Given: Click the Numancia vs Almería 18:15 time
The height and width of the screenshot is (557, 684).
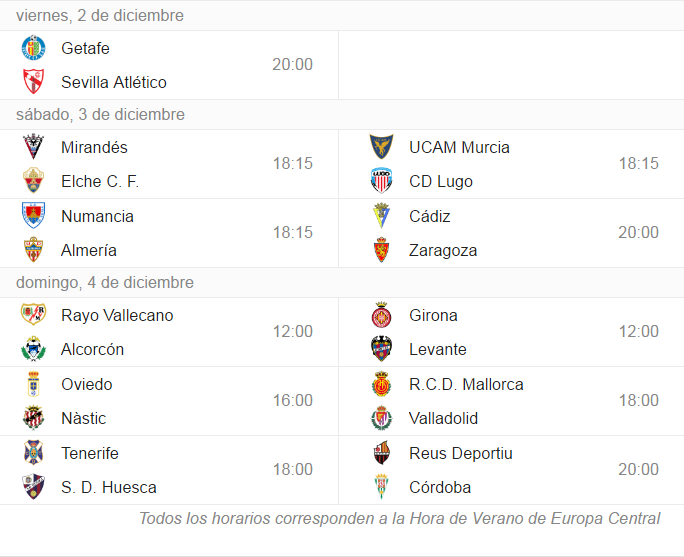Looking at the screenshot, I should pyautogui.click(x=293, y=232).
